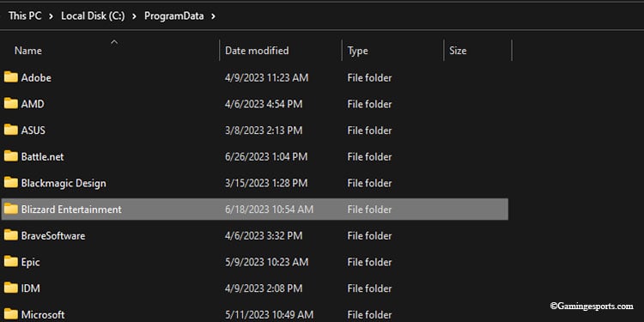Click File folder type in Epic row

tap(369, 262)
